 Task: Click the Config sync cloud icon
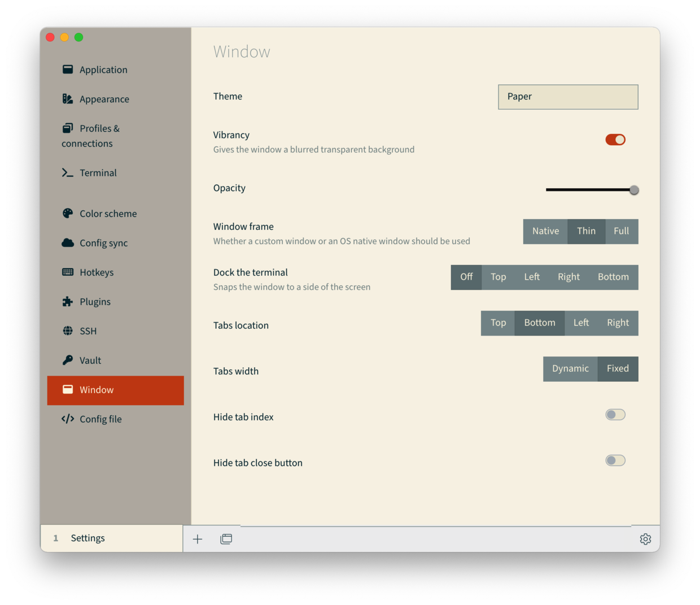(68, 243)
